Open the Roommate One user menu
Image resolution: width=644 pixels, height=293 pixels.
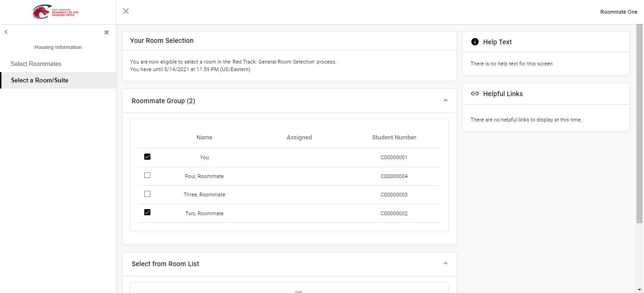click(x=619, y=12)
